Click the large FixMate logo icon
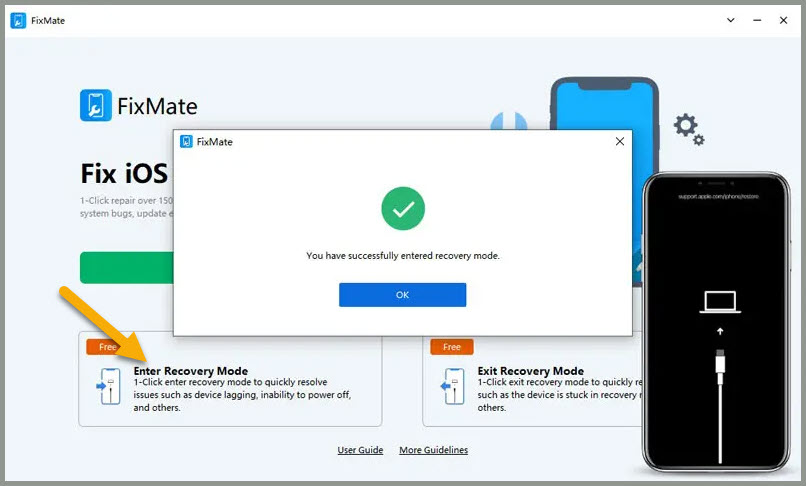The height and width of the screenshot is (486, 806). tap(96, 105)
